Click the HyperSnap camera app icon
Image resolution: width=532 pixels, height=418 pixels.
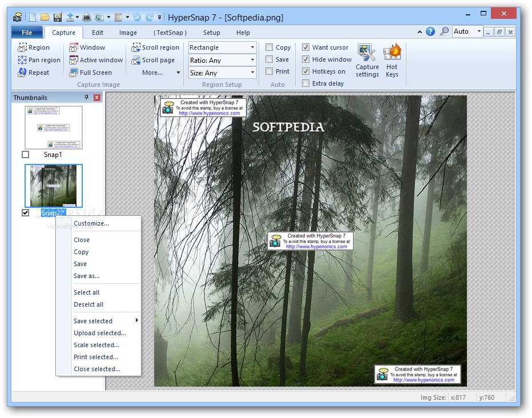click(x=17, y=17)
